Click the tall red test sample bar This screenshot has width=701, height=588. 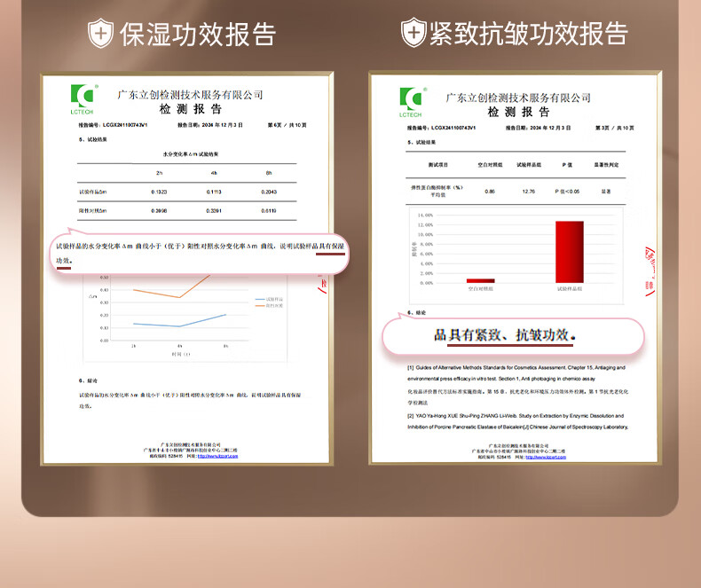(x=569, y=252)
